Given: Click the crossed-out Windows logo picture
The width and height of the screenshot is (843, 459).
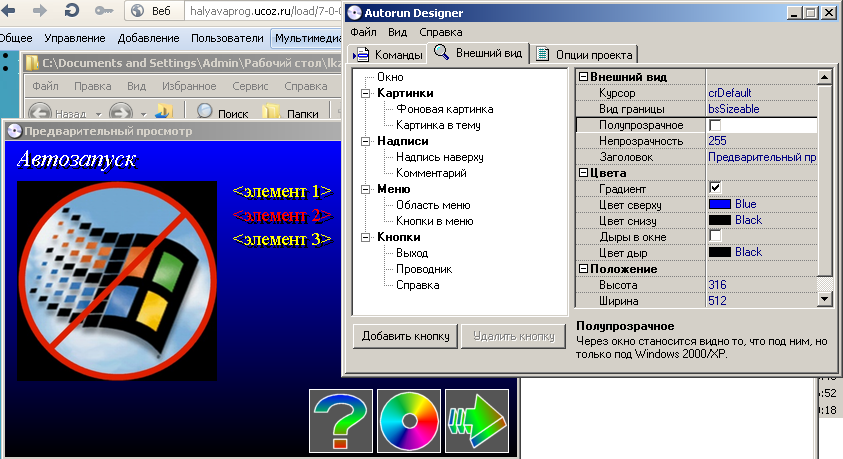Looking at the screenshot, I should [117, 281].
